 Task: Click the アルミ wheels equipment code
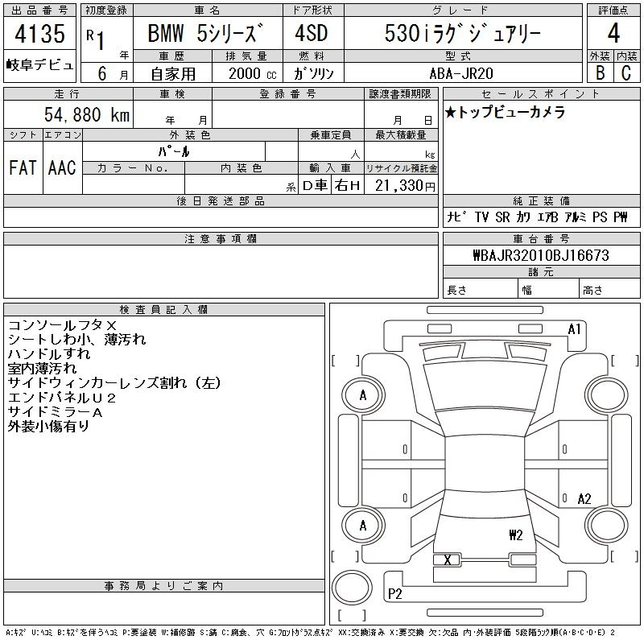576,217
